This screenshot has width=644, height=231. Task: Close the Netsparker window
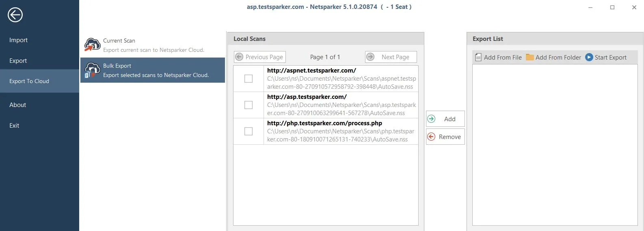[634, 7]
